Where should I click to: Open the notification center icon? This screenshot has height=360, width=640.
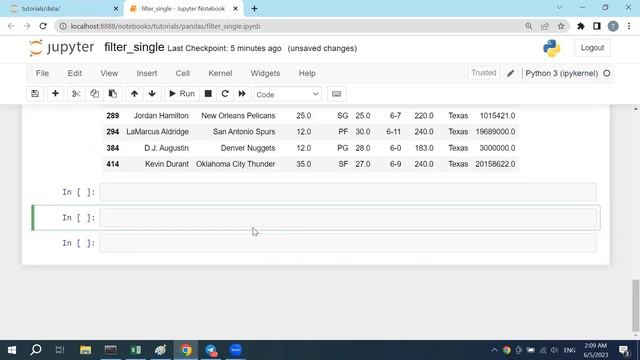pos(624,350)
